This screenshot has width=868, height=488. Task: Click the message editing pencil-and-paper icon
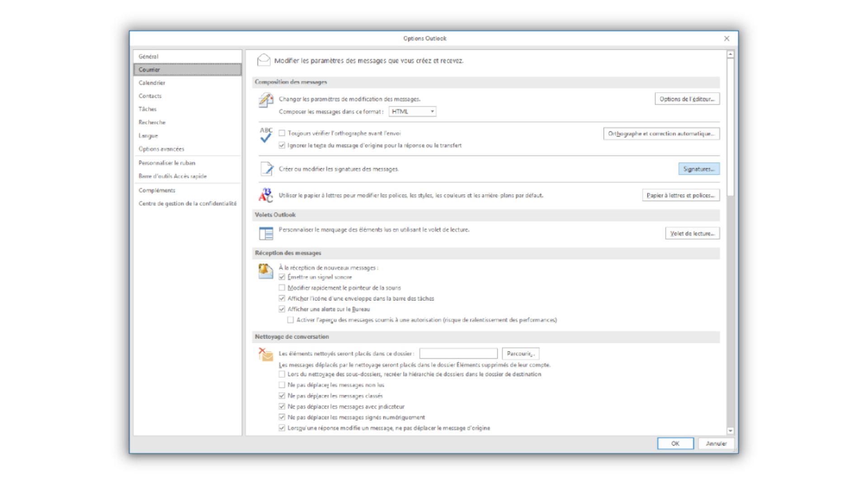coord(266,100)
